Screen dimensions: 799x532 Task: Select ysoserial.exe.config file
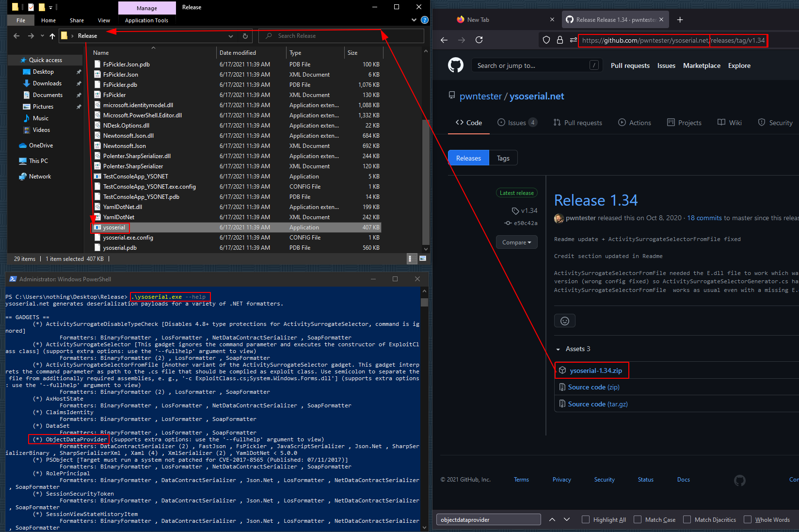coord(128,238)
